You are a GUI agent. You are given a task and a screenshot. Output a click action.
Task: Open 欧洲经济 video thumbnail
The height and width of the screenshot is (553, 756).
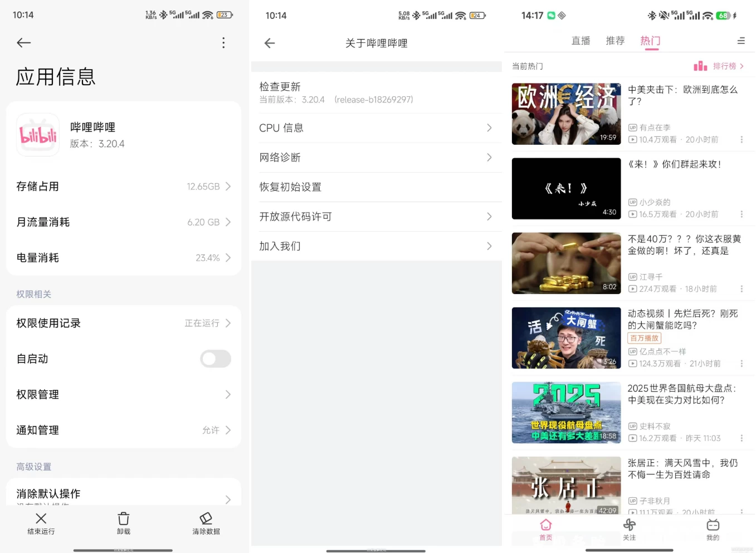[566, 114]
